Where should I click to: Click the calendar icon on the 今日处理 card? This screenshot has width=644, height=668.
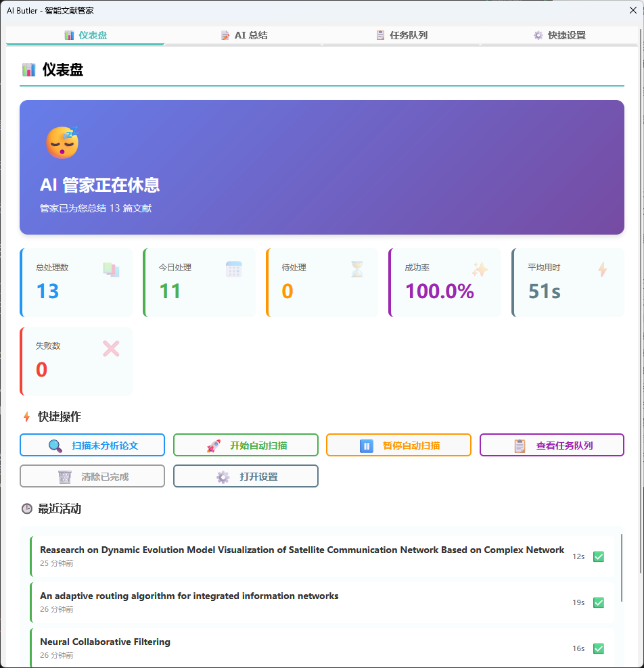tap(233, 269)
